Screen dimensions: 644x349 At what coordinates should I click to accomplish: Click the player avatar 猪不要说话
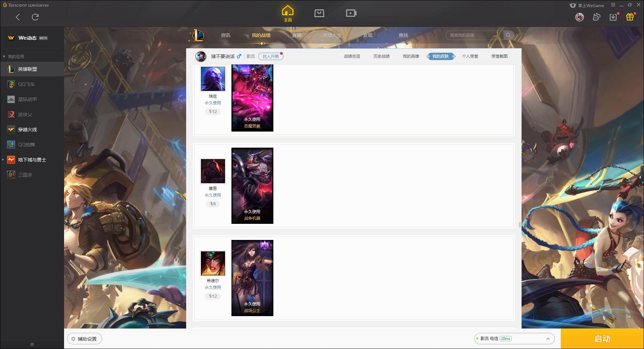[x=201, y=56]
